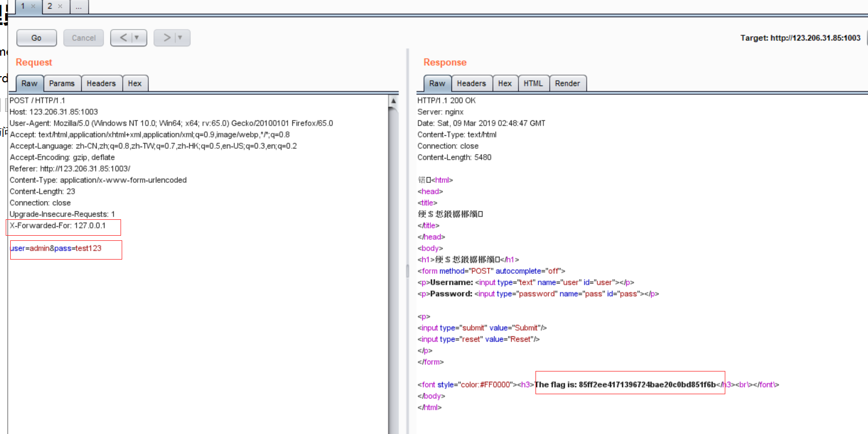Click the response Date header line
Viewport: 868px width, 434px height.
click(x=481, y=123)
